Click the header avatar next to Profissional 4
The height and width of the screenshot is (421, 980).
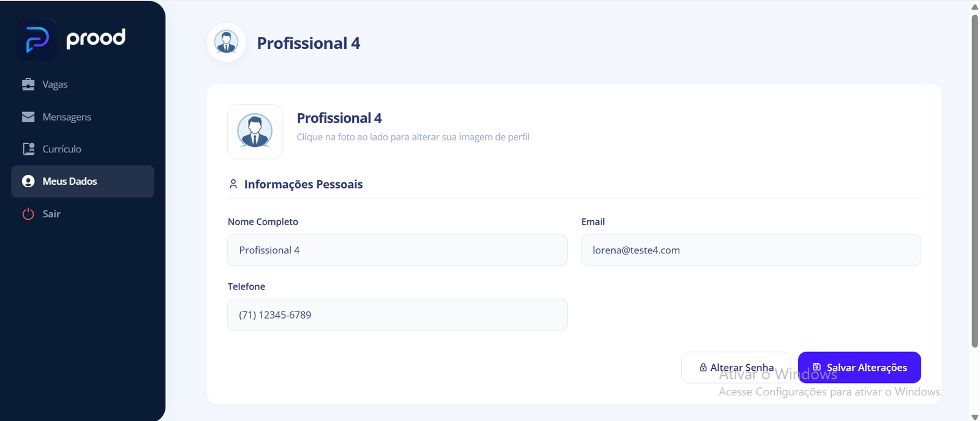click(227, 42)
